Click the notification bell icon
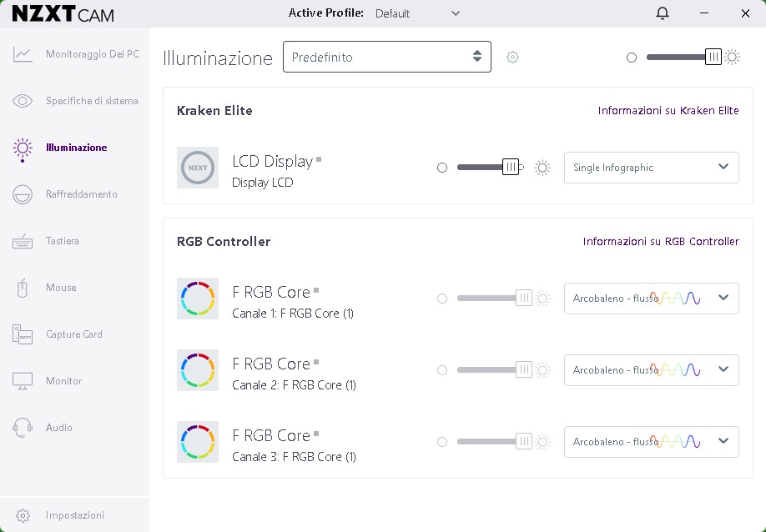 click(663, 13)
